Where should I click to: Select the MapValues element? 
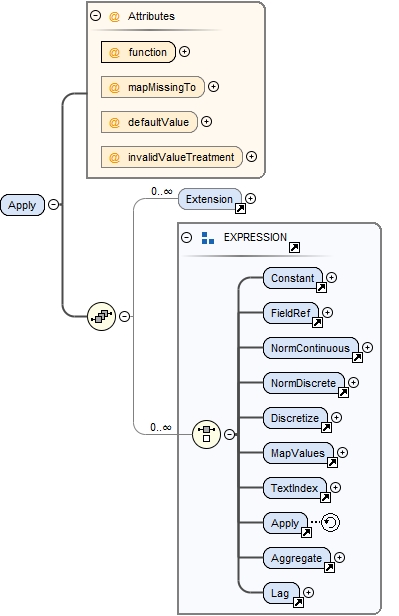(x=298, y=453)
